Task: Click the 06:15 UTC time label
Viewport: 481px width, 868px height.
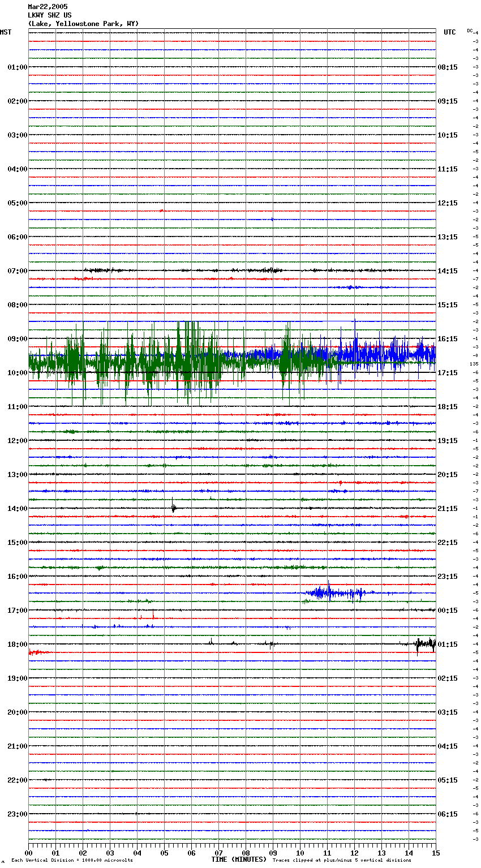Action: tap(448, 814)
